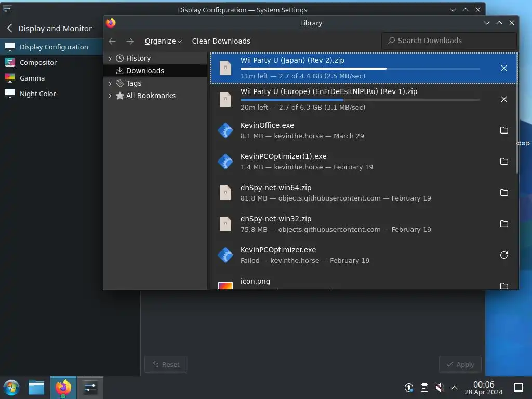
Task: Select Tags in the Library sidebar
Action: click(x=155, y=83)
